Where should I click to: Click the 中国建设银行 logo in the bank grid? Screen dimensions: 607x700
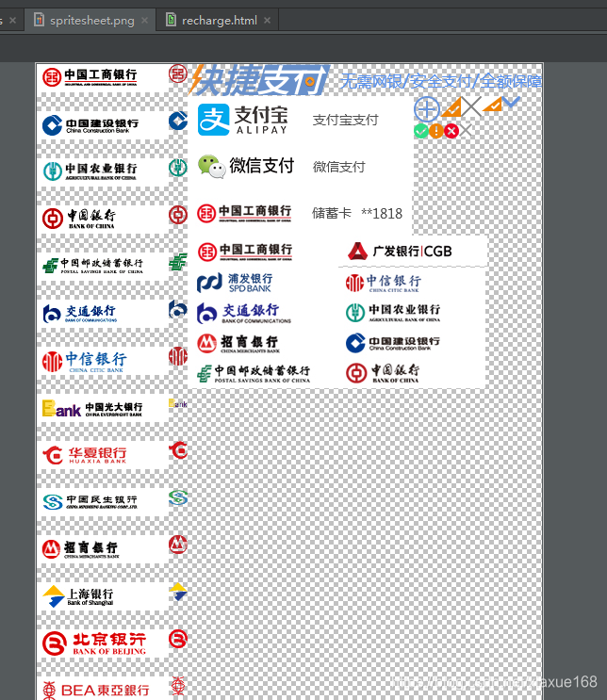[x=393, y=343]
